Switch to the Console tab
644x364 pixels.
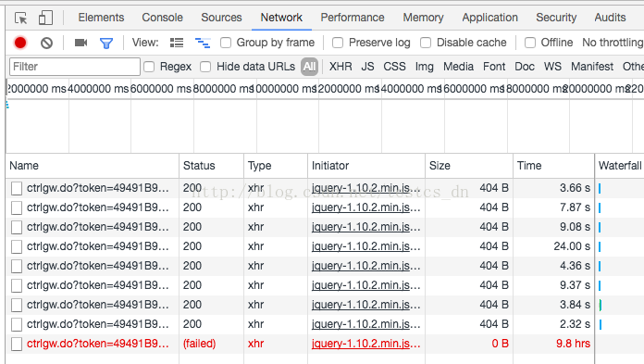[162, 18]
